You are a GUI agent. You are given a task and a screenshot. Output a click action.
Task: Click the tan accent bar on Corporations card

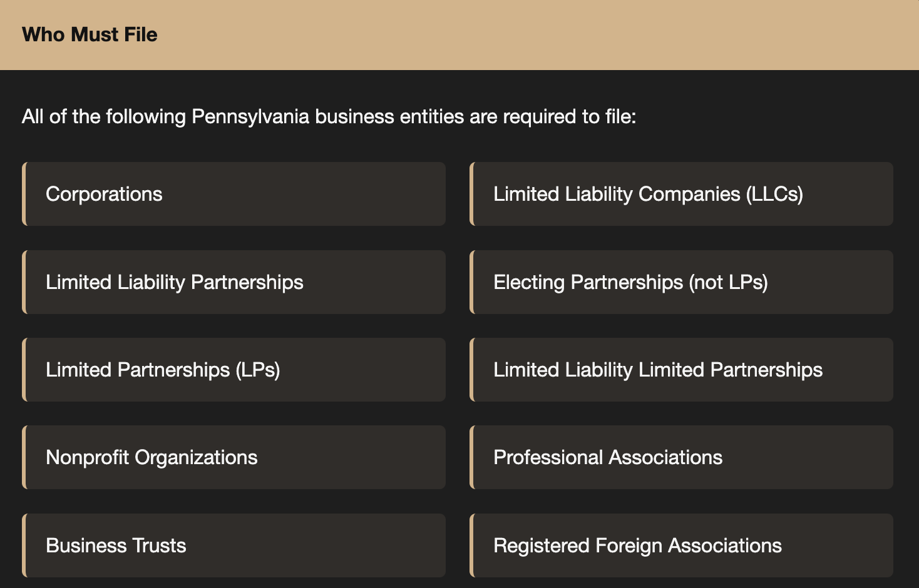pos(24,194)
